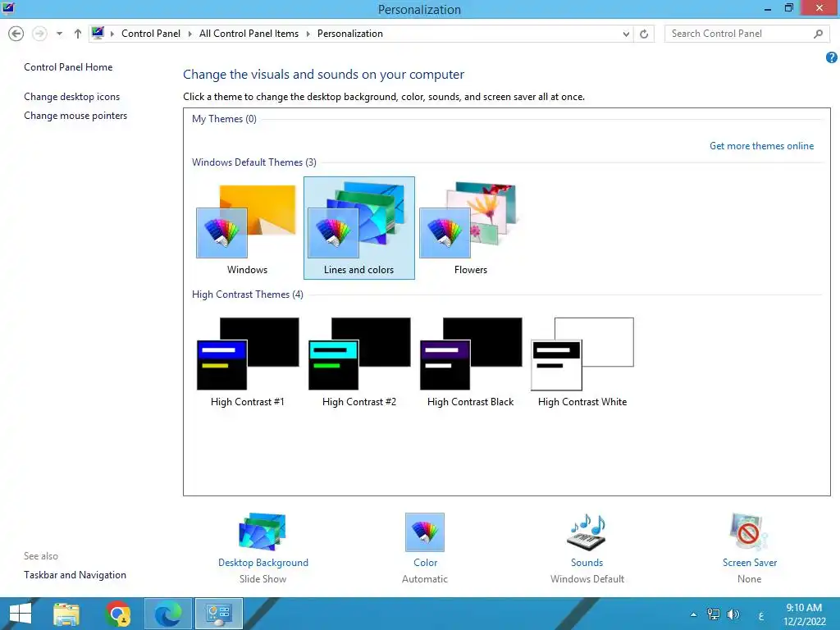Click the Desktop Background link
This screenshot has width=840, height=630.
pos(263,563)
